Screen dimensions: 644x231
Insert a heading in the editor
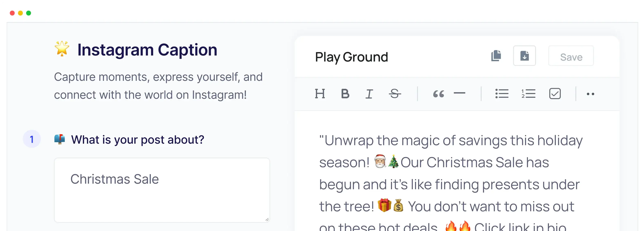(x=320, y=94)
